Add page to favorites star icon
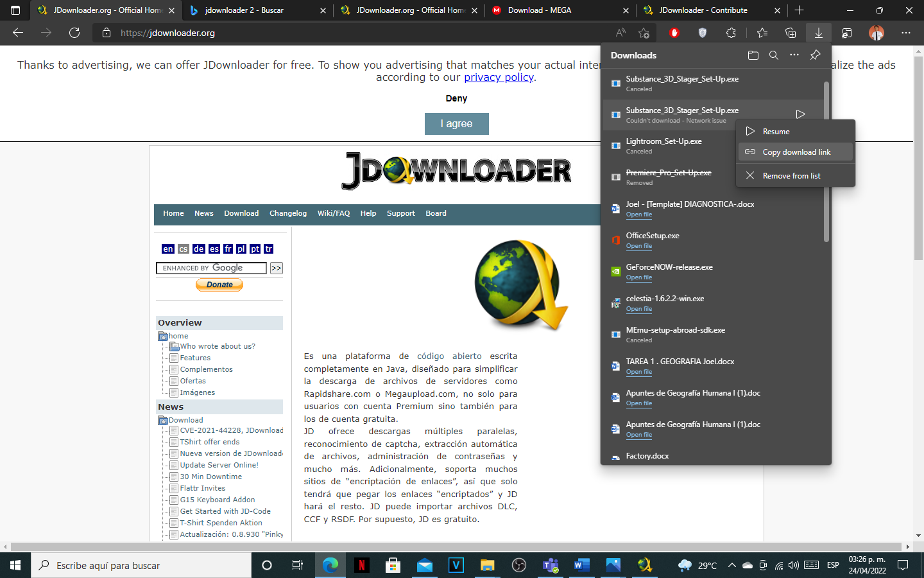The image size is (924, 578). tap(644, 33)
